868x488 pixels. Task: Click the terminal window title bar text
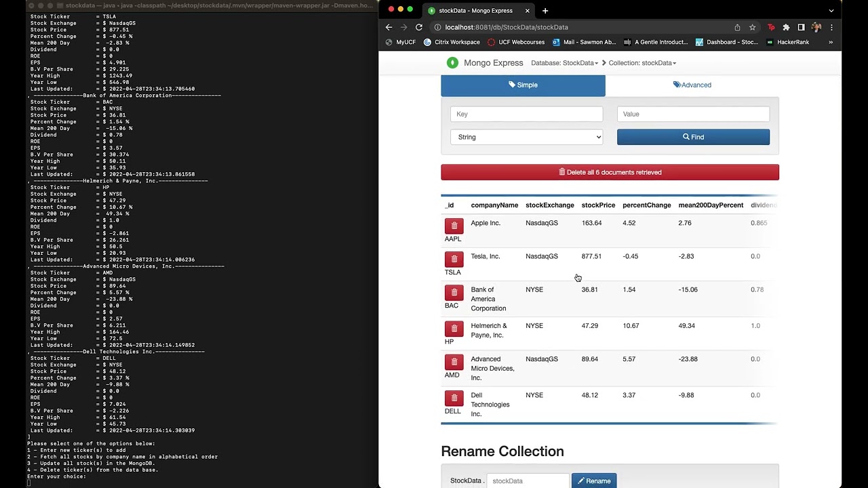point(220,5)
